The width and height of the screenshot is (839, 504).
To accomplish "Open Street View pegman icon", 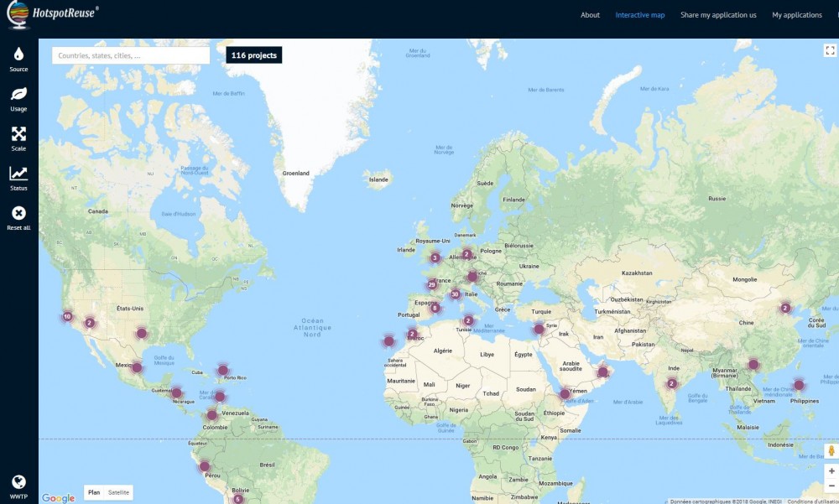I will pos(831,451).
